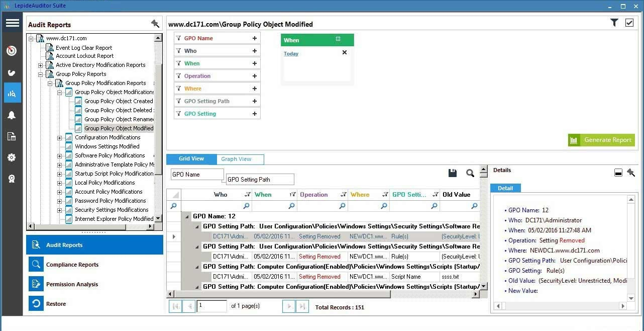Expand Password Policy Modifications node
The image size is (644, 331).
click(60, 201)
